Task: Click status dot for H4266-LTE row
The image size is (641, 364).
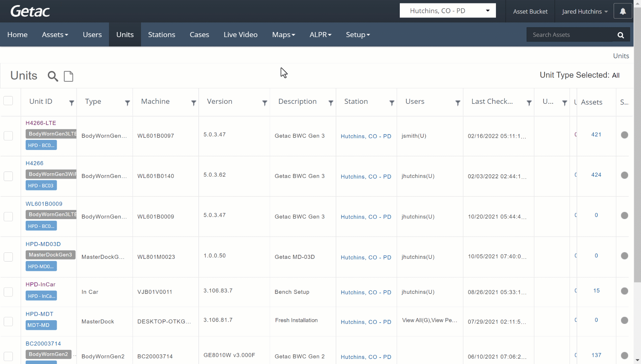Action: (x=624, y=135)
